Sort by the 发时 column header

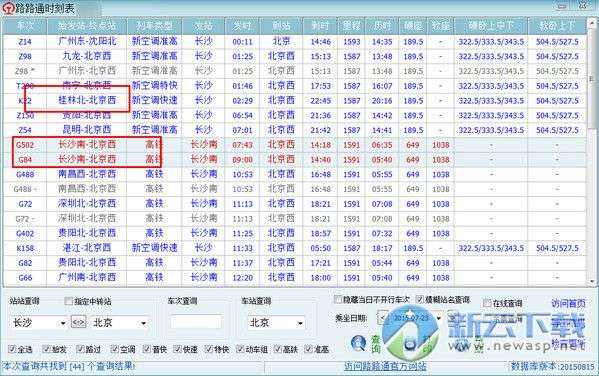(242, 26)
